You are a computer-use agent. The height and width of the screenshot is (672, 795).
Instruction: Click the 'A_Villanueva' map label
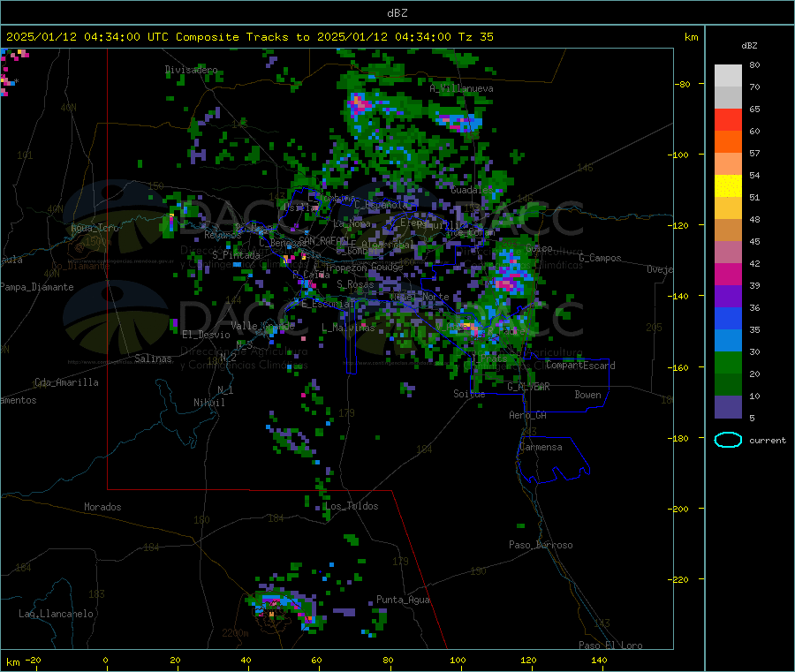(x=461, y=88)
